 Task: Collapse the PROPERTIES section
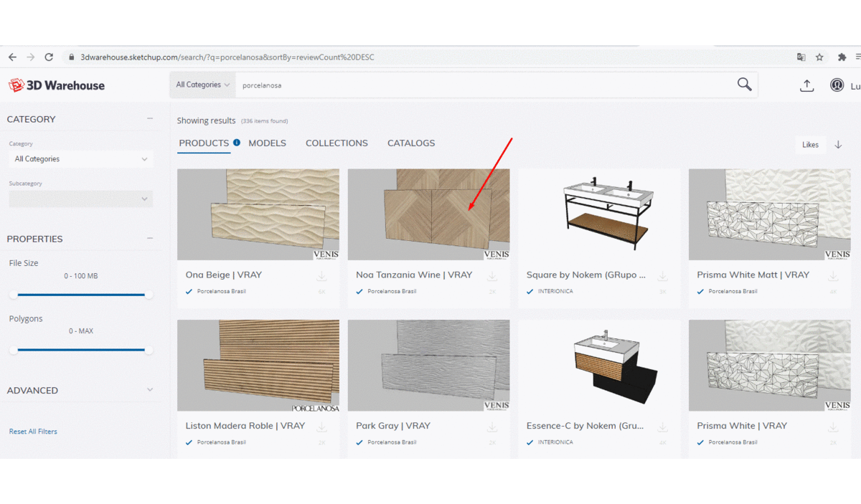coord(150,239)
